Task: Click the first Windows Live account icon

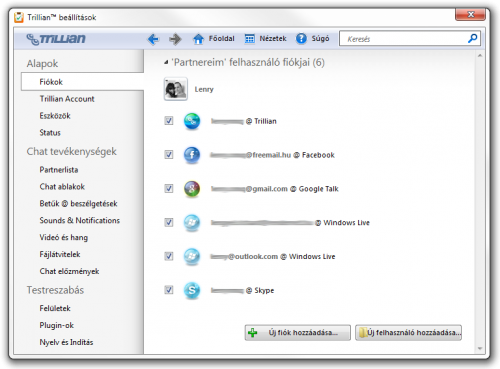Action: click(192, 223)
